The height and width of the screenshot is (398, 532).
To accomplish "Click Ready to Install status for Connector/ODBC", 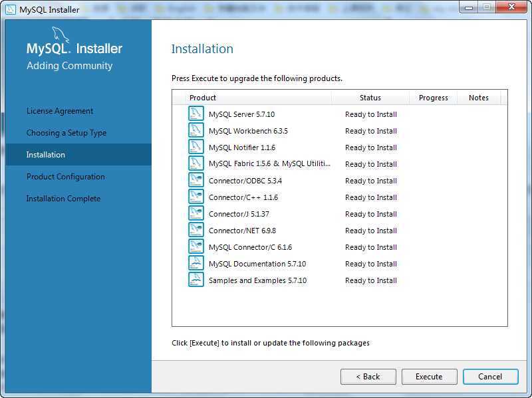I will pyautogui.click(x=371, y=181).
